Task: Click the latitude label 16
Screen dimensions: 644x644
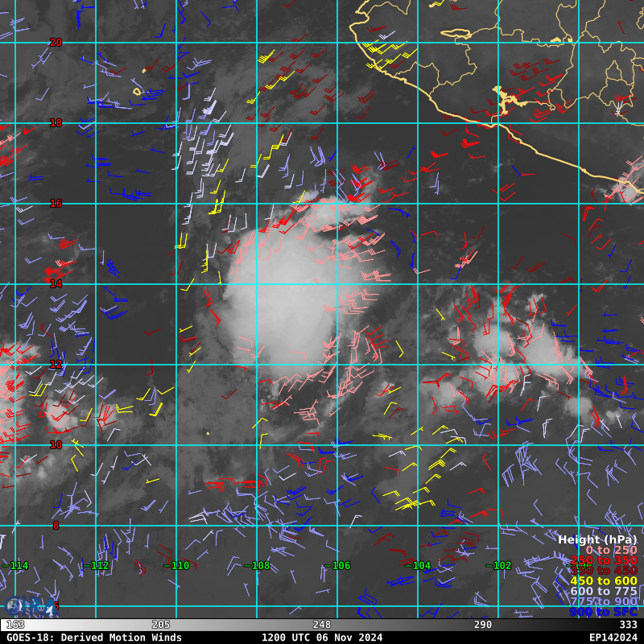Action: (56, 204)
